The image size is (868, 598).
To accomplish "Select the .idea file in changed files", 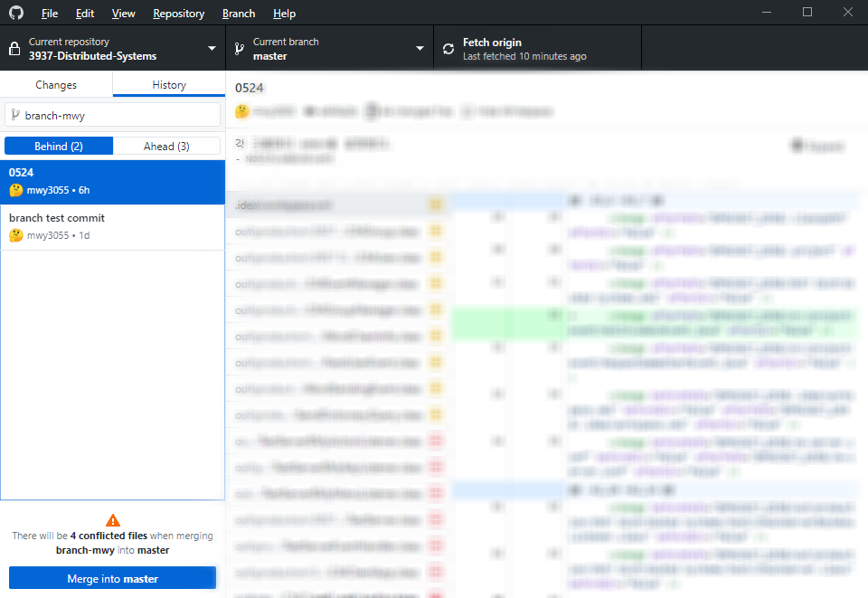I will tap(337, 204).
